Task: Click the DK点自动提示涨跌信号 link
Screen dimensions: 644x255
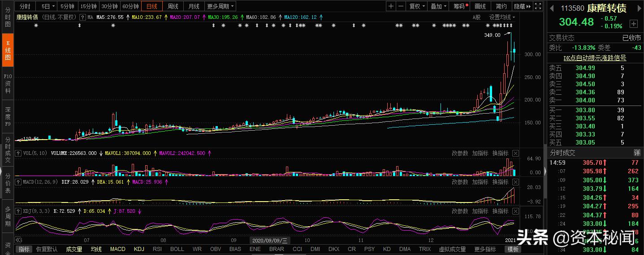Action: point(595,58)
